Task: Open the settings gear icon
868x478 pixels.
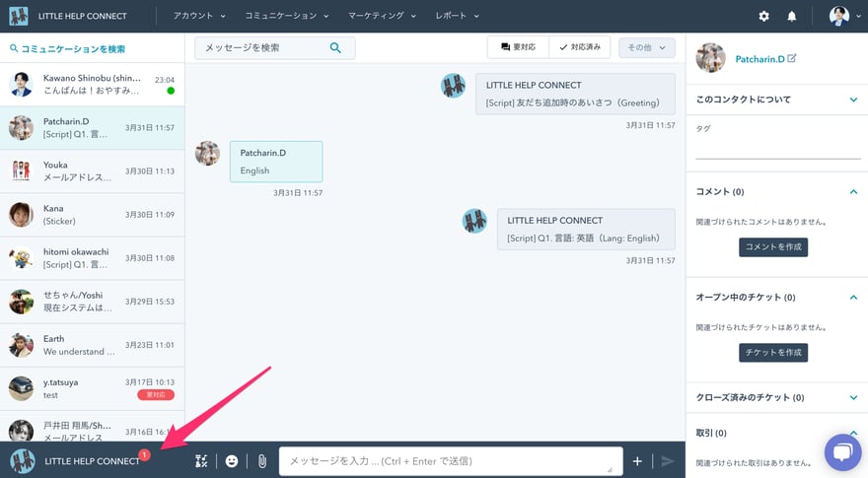Action: click(x=763, y=17)
